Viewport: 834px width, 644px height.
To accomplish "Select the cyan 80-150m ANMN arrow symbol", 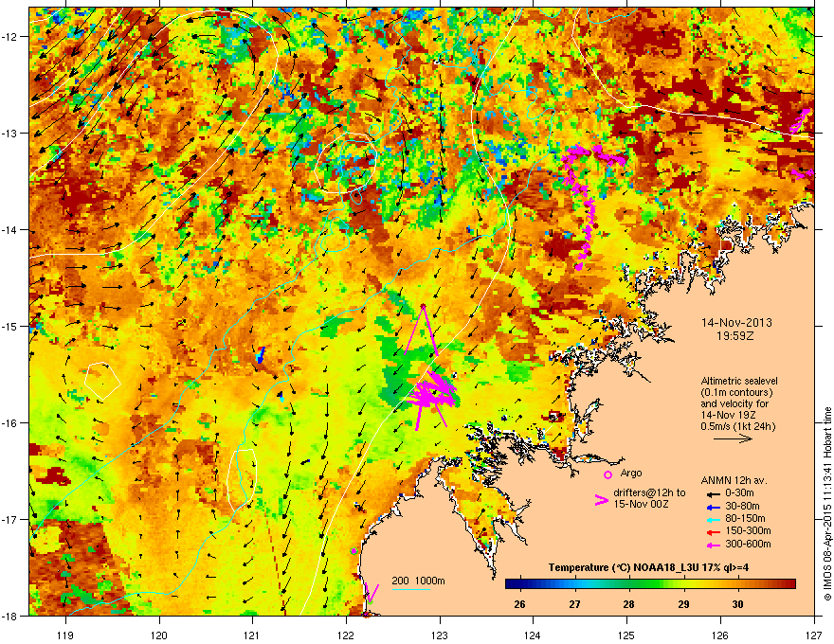I will pos(712,519).
